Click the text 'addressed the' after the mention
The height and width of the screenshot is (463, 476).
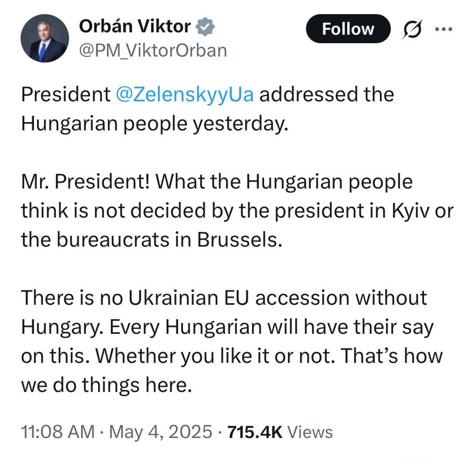pos(327,94)
